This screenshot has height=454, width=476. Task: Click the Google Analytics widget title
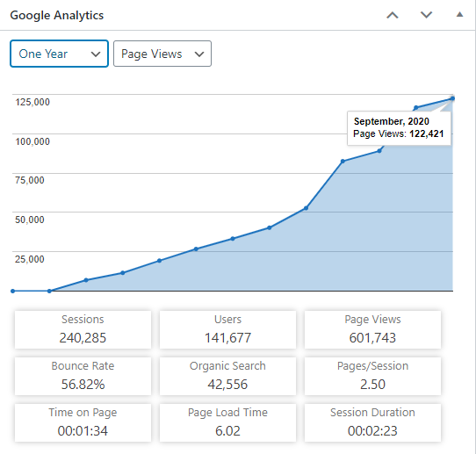coord(57,15)
